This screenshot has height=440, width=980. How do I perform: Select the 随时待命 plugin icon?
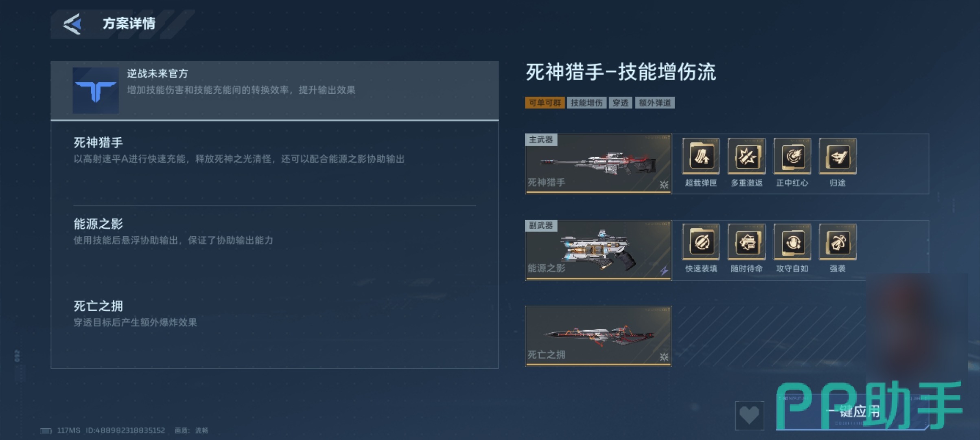tap(746, 242)
